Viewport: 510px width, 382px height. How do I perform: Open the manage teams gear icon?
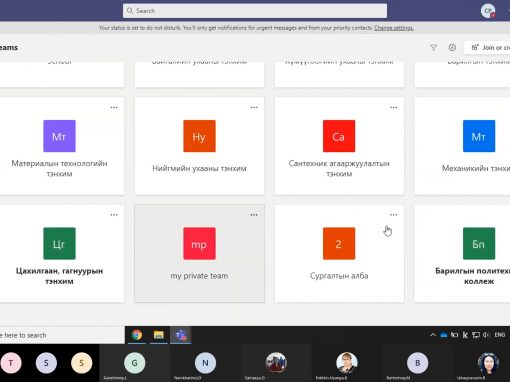[x=452, y=47]
